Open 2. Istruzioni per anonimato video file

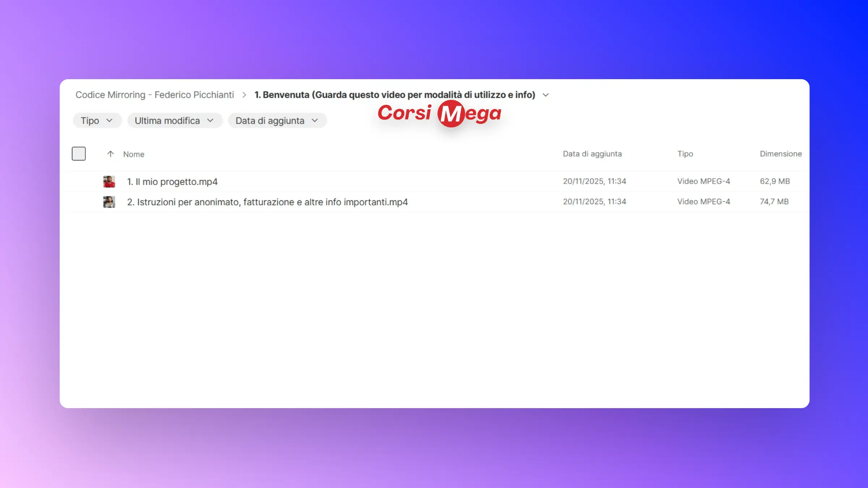(267, 202)
